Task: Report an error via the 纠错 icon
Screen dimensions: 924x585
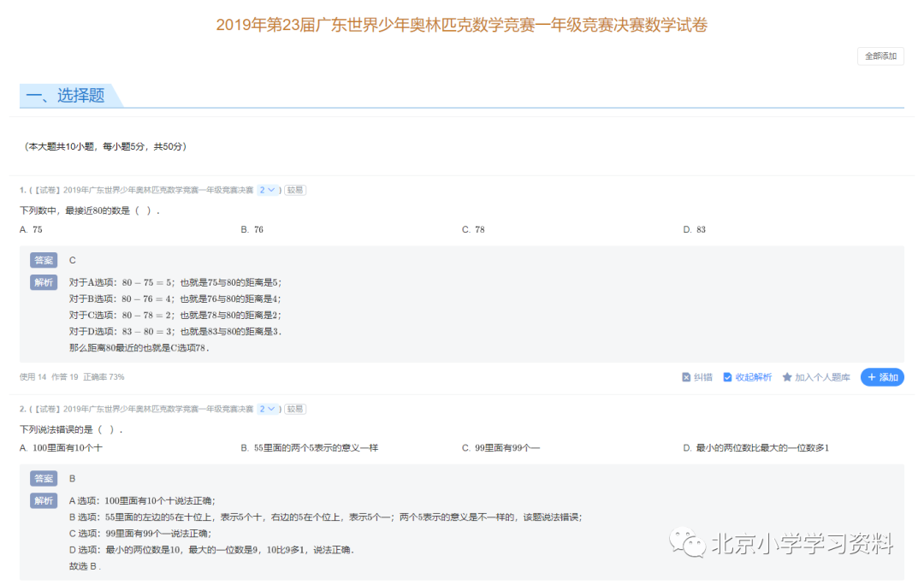Action: coord(686,377)
